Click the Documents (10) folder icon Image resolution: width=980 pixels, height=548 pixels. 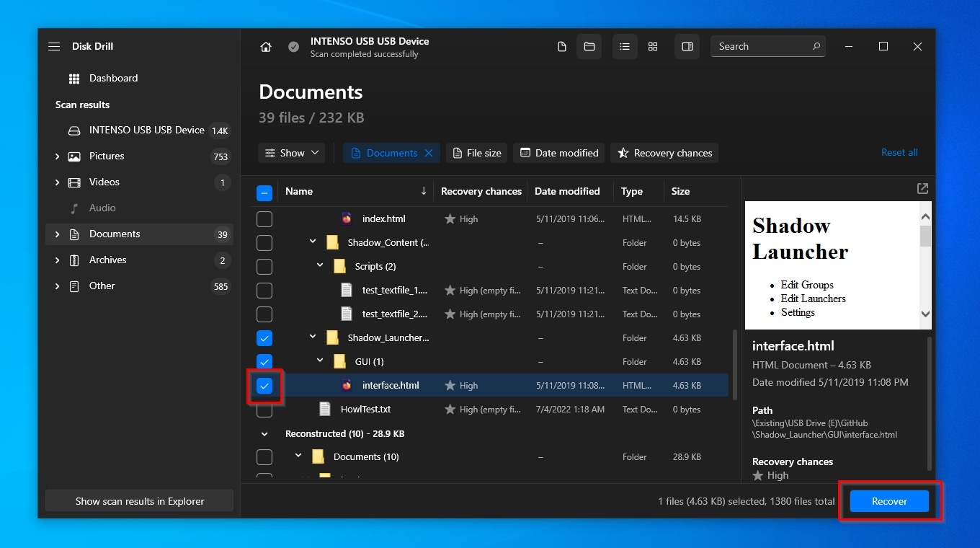pyautogui.click(x=318, y=456)
